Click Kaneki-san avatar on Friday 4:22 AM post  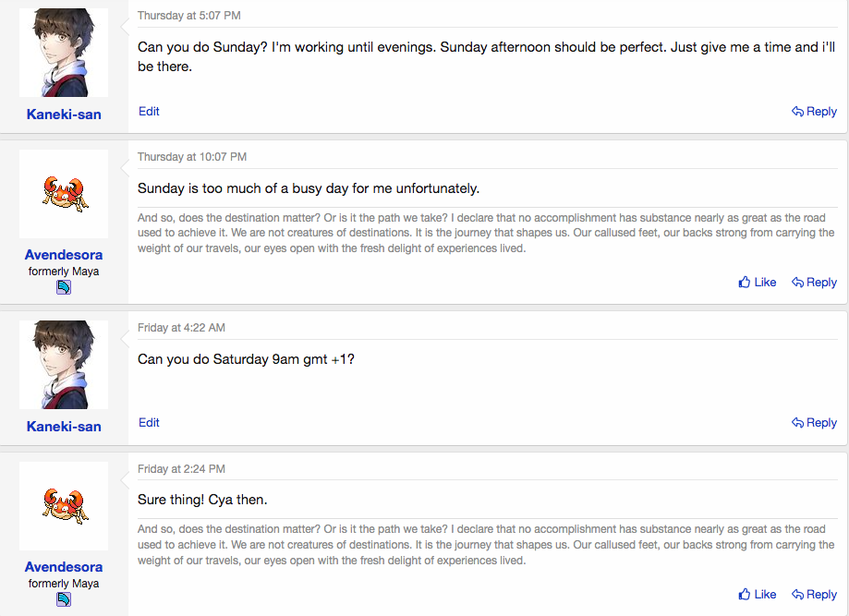coord(64,365)
